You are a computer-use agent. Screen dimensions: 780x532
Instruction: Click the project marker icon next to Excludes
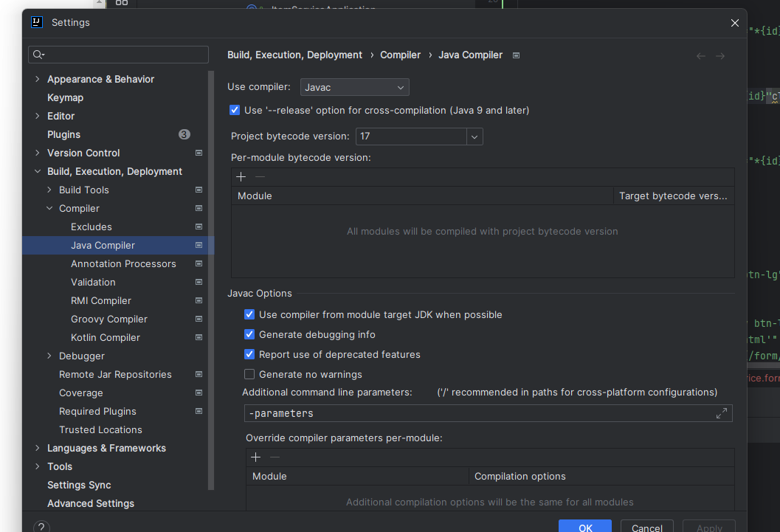199,227
